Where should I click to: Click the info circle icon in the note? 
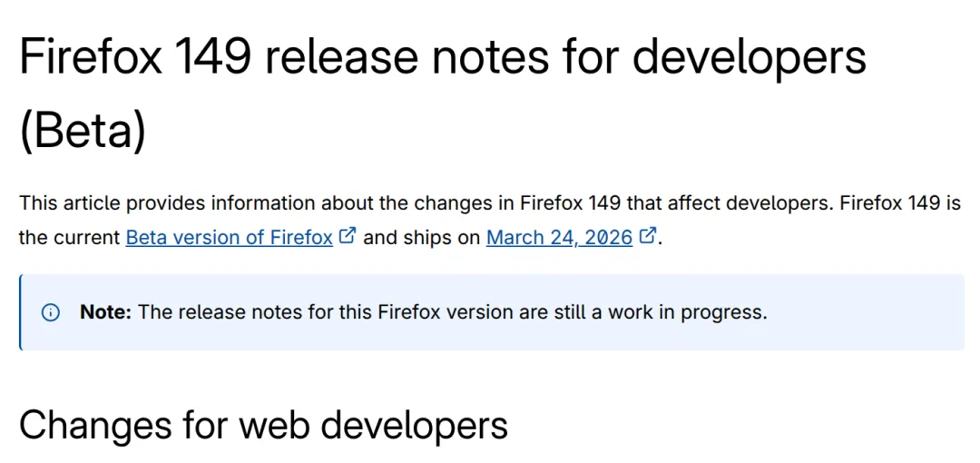[x=51, y=312]
